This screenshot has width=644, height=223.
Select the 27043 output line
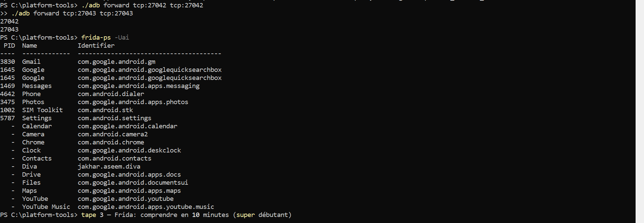tap(9, 30)
